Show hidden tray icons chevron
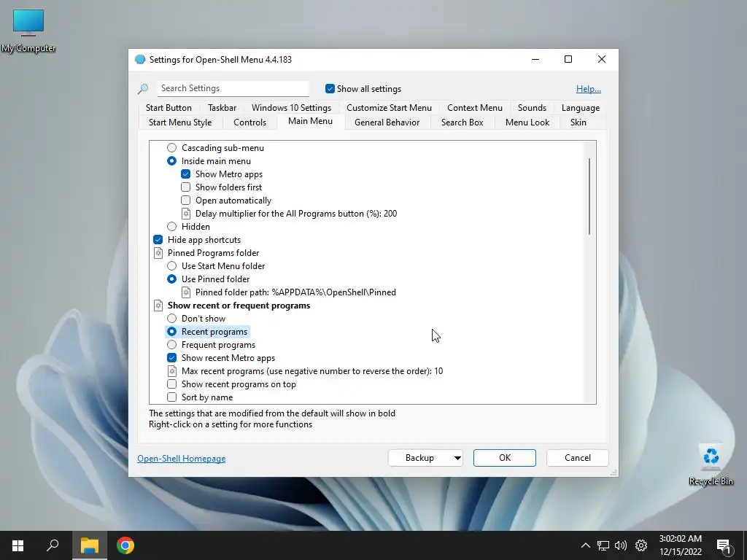Screen dimensions: 747x560 [x=586, y=545]
